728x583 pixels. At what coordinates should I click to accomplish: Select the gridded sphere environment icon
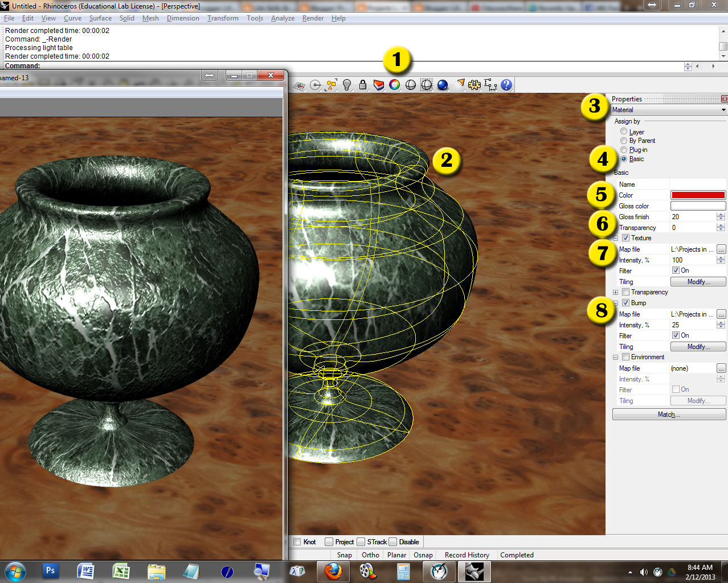pyautogui.click(x=426, y=84)
